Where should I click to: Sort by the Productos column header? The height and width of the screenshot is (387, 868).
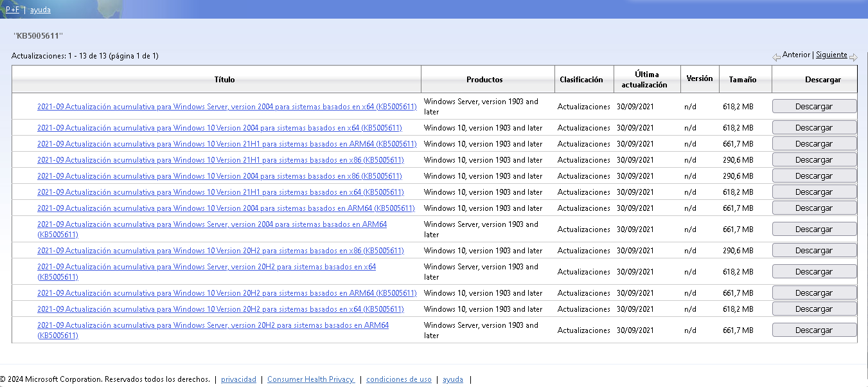[484, 80]
